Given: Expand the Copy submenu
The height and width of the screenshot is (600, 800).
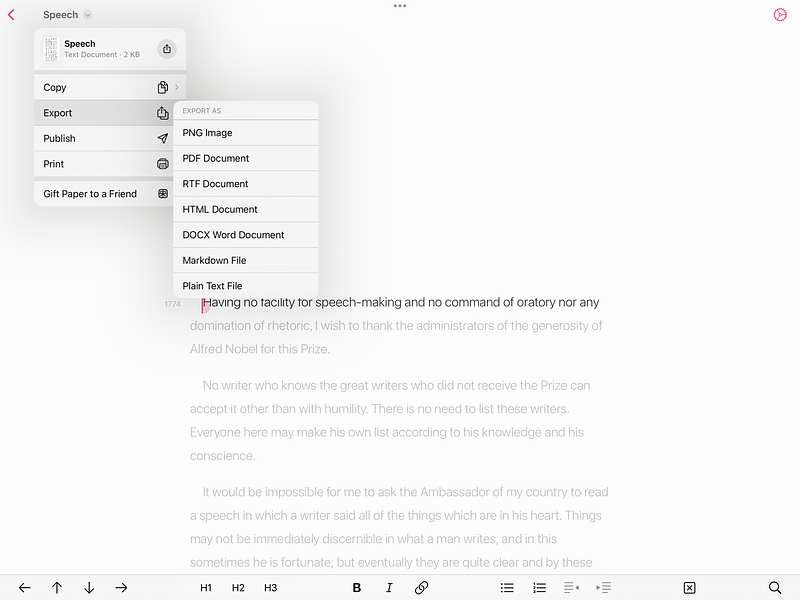Looking at the screenshot, I should click(x=110, y=87).
